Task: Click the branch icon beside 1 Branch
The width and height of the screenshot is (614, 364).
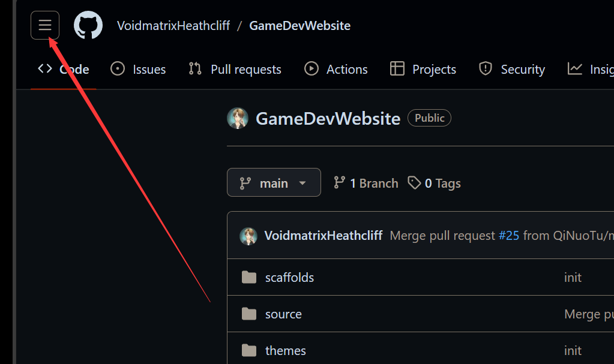Action: click(x=339, y=183)
